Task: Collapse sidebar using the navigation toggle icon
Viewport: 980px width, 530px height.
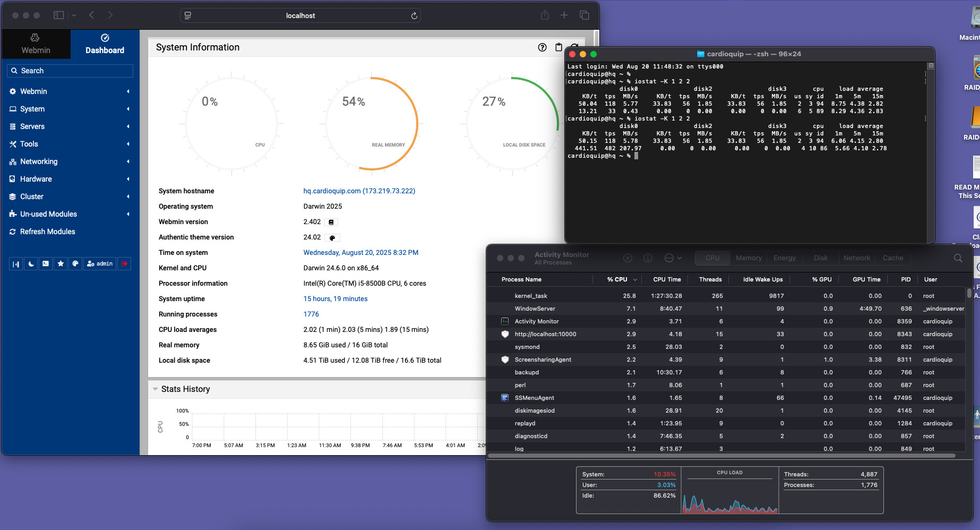Action: click(x=16, y=264)
